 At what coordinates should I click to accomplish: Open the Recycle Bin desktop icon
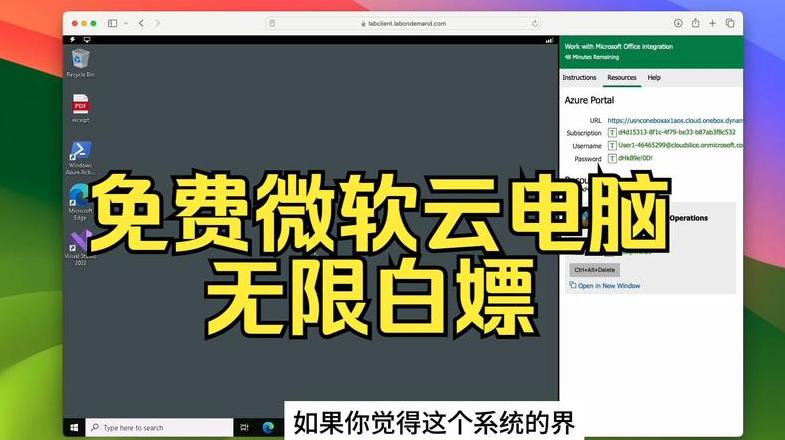80,63
